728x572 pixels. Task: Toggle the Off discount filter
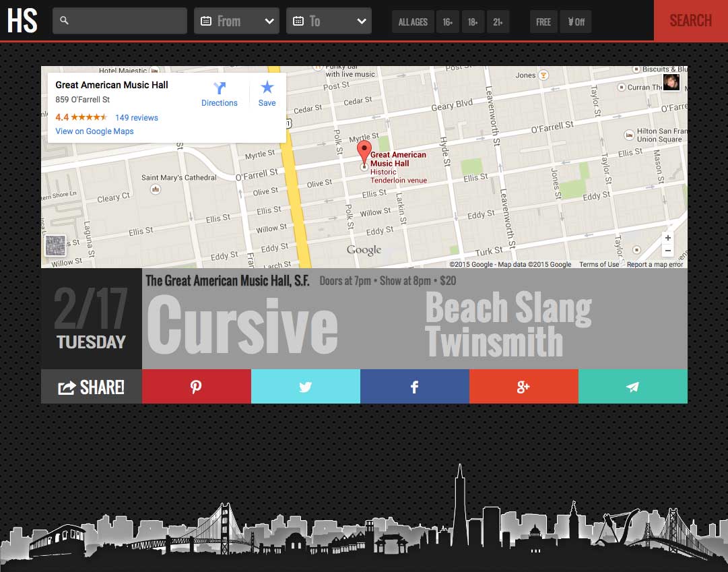coord(576,22)
